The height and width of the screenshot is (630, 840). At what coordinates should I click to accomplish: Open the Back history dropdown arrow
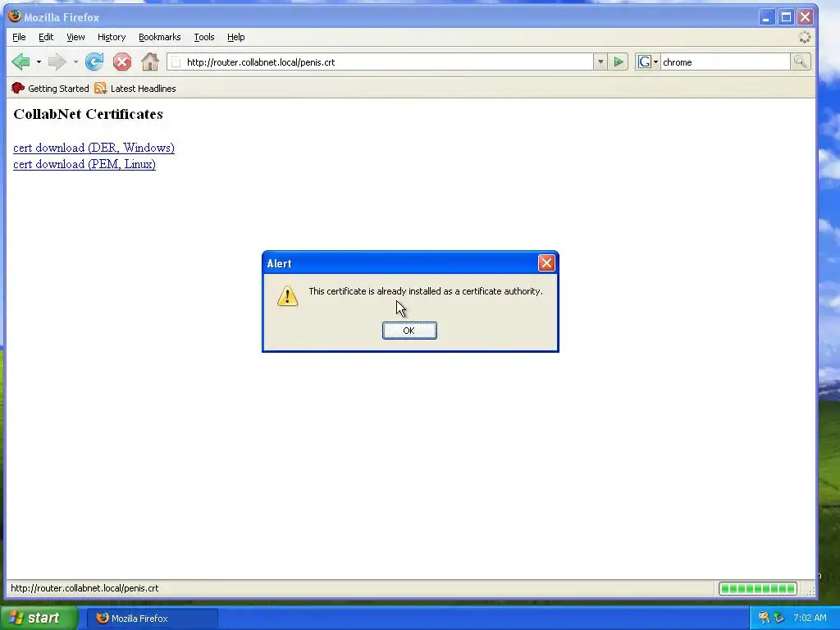tap(39, 62)
